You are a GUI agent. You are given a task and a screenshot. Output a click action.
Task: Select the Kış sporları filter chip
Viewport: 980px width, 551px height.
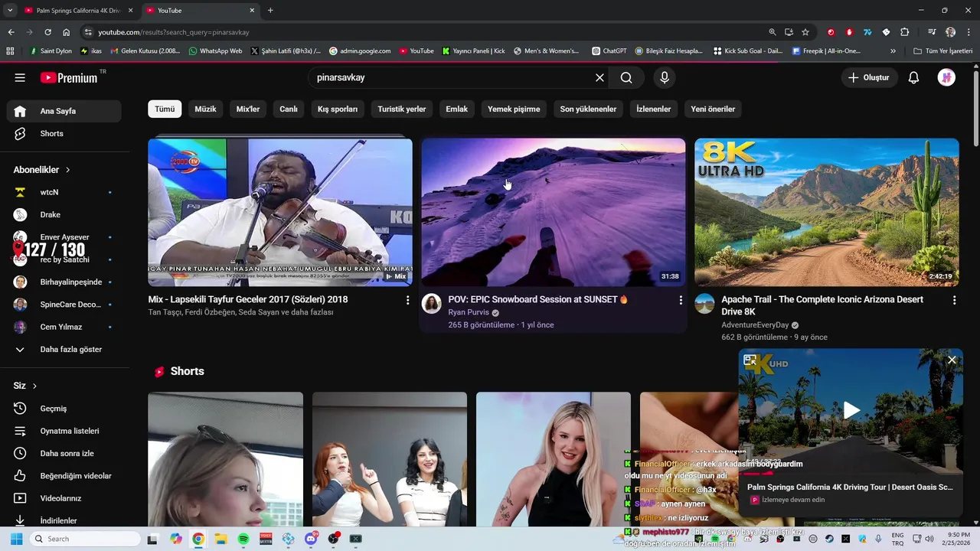[338, 109]
